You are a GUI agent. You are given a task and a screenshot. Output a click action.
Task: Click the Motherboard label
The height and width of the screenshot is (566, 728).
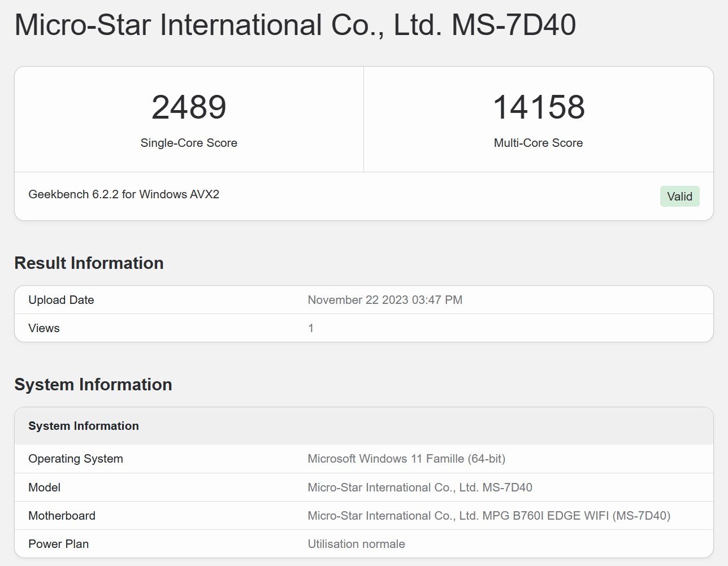tap(62, 516)
